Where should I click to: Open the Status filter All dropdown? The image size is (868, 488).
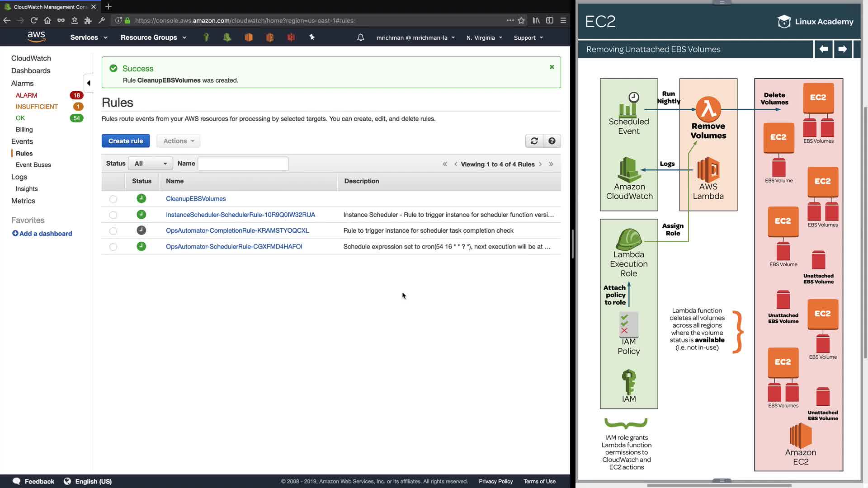[x=150, y=164]
